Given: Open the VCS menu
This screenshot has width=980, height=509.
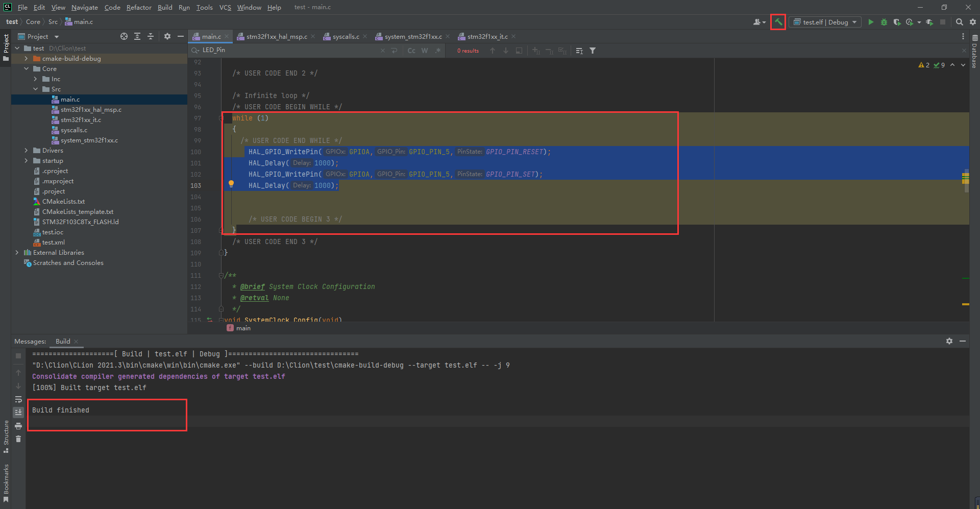Looking at the screenshot, I should tap(225, 7).
